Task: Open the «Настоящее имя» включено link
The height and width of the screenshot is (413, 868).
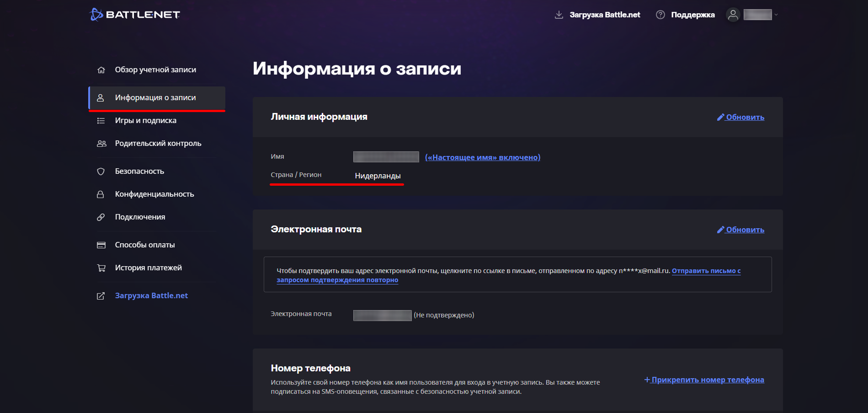Action: pos(483,157)
